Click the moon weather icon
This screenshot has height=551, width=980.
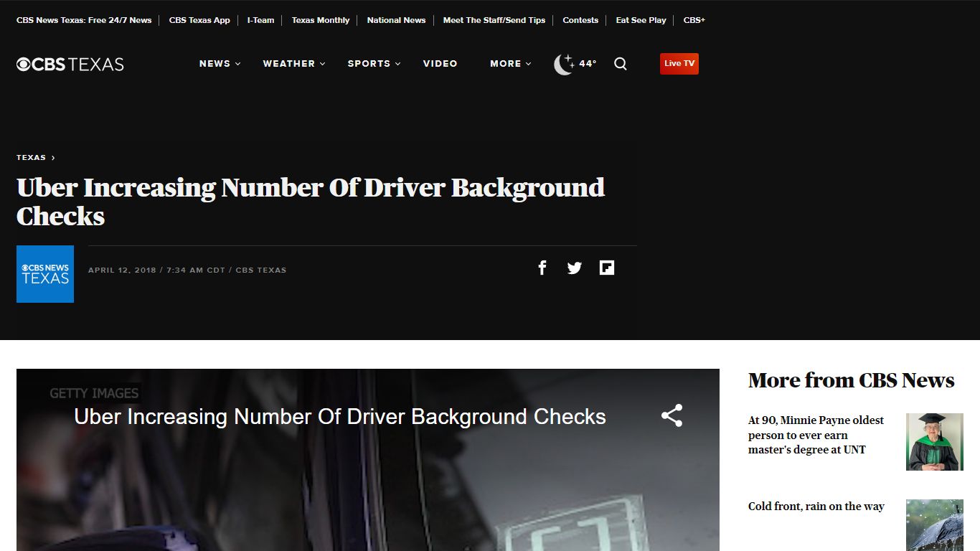(x=564, y=64)
